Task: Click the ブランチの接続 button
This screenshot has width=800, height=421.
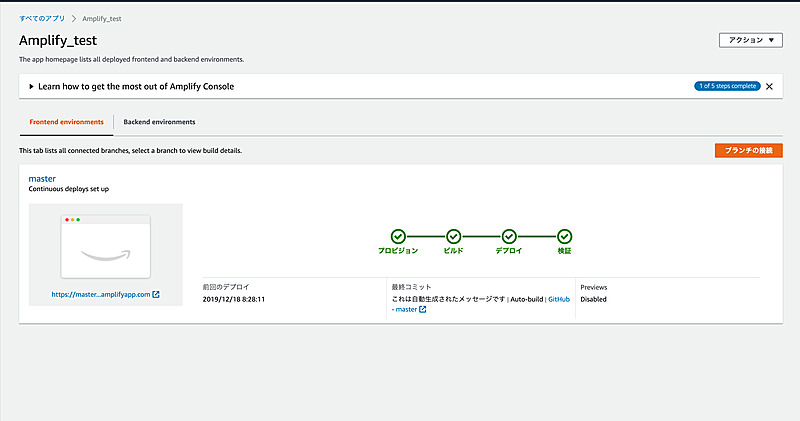Action: pyautogui.click(x=748, y=150)
